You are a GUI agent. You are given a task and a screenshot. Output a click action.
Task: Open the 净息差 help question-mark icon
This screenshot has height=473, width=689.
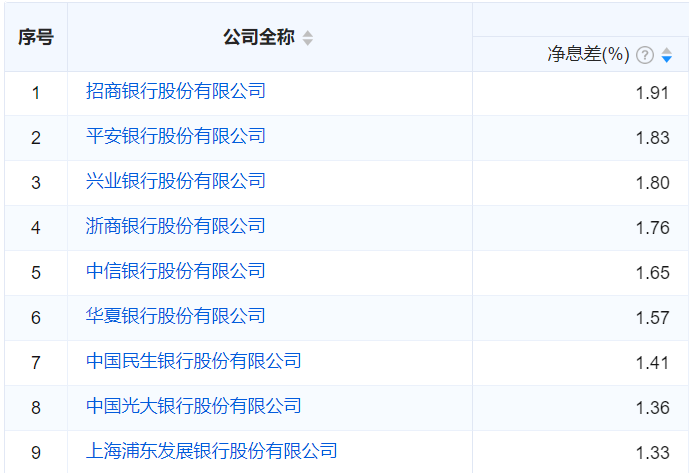coord(645,55)
